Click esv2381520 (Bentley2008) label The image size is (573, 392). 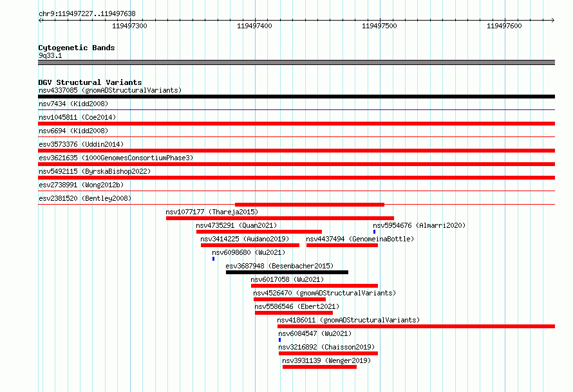[85, 198]
